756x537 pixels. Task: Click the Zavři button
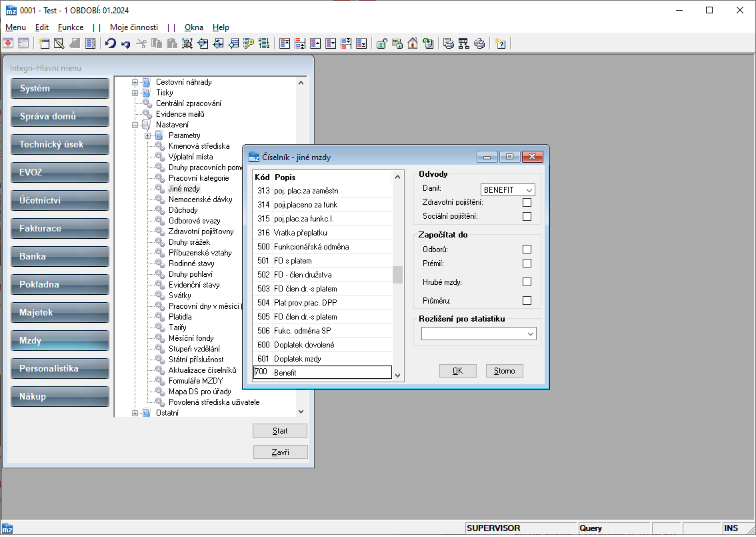coord(280,452)
